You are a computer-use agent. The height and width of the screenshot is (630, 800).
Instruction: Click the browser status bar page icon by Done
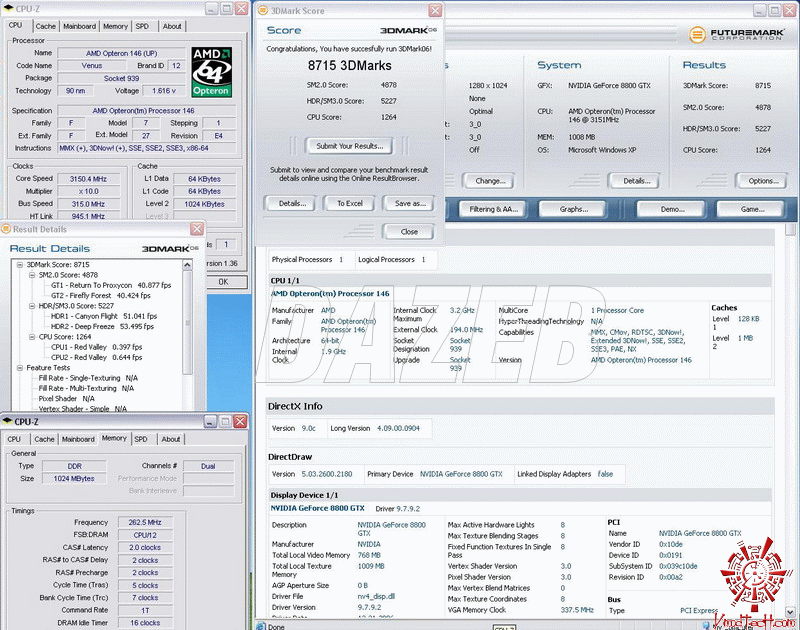260,626
